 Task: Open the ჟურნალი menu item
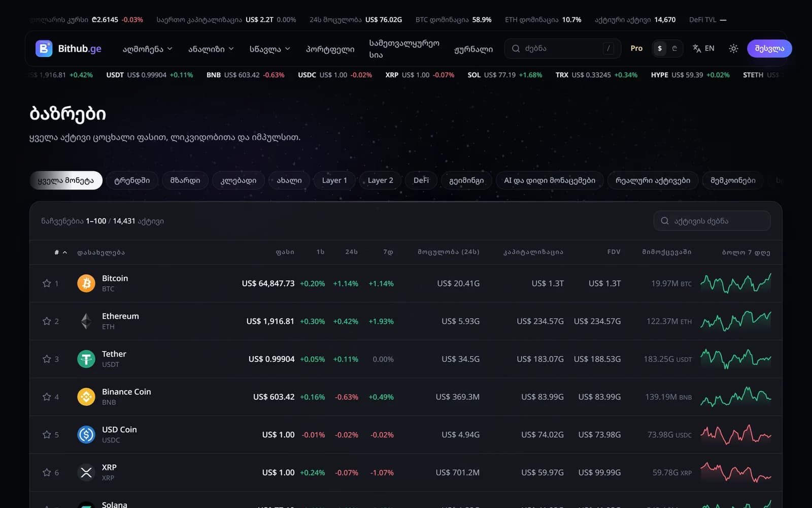click(473, 49)
